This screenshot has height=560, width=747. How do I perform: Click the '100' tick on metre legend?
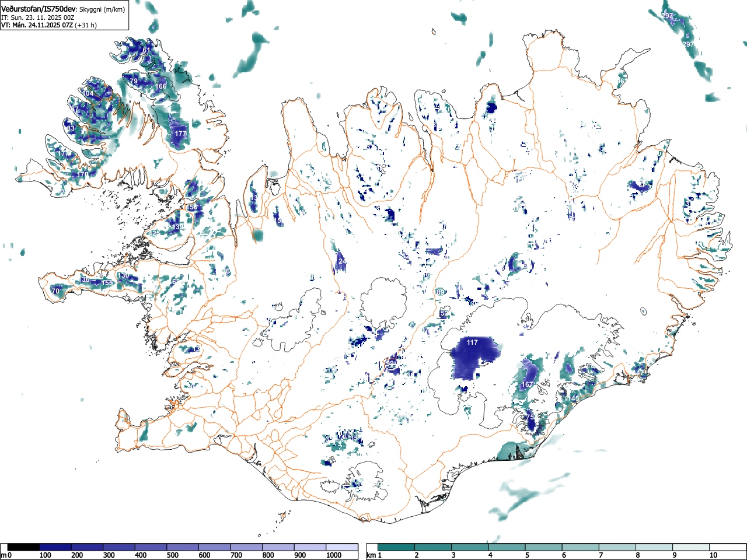click(46, 555)
